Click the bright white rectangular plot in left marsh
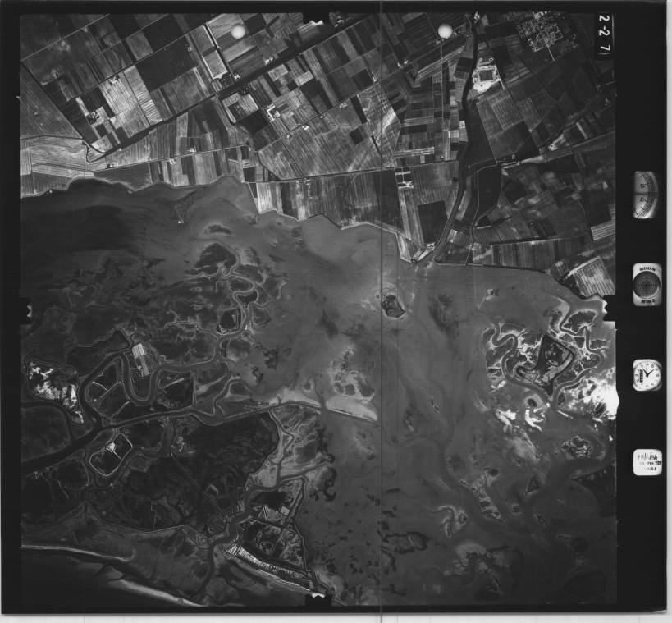 140,359
